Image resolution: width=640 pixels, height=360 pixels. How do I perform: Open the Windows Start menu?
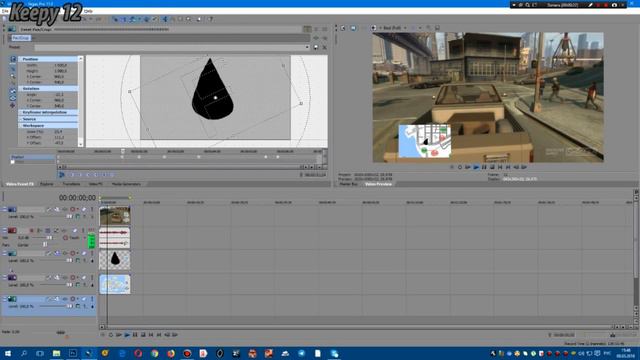click(7, 353)
